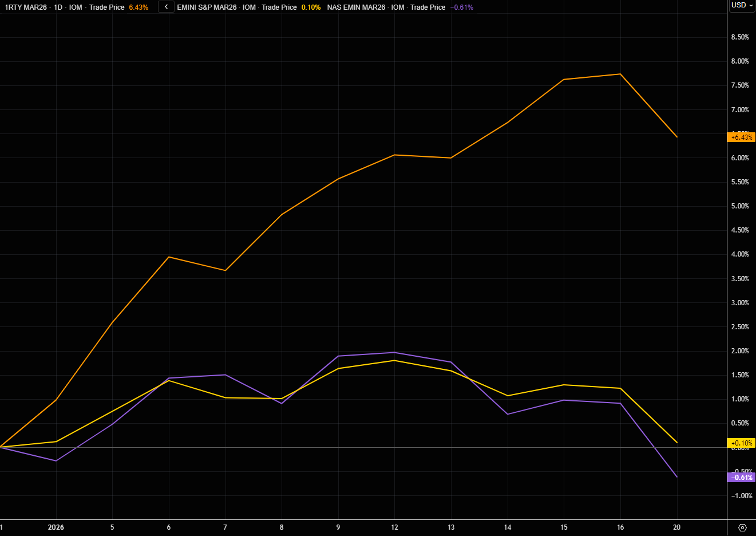Click date 12 on time axis
The width and height of the screenshot is (756, 536).
tap(394, 527)
